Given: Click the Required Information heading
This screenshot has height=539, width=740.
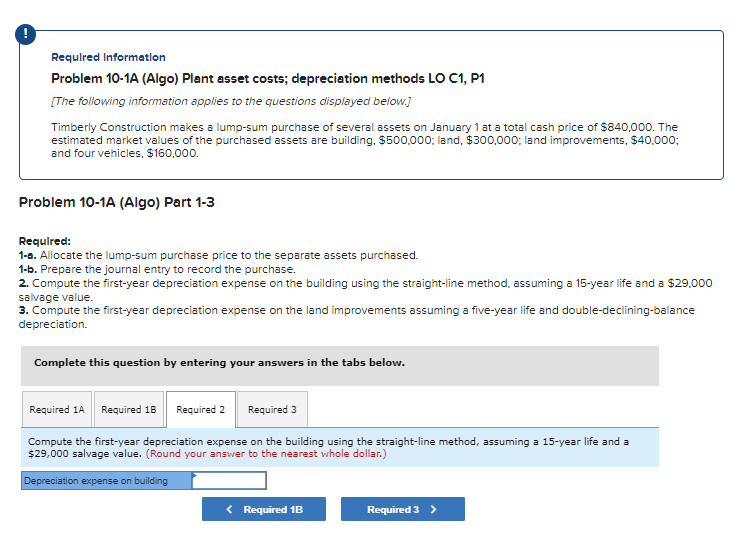Looking at the screenshot, I should coord(108,57).
